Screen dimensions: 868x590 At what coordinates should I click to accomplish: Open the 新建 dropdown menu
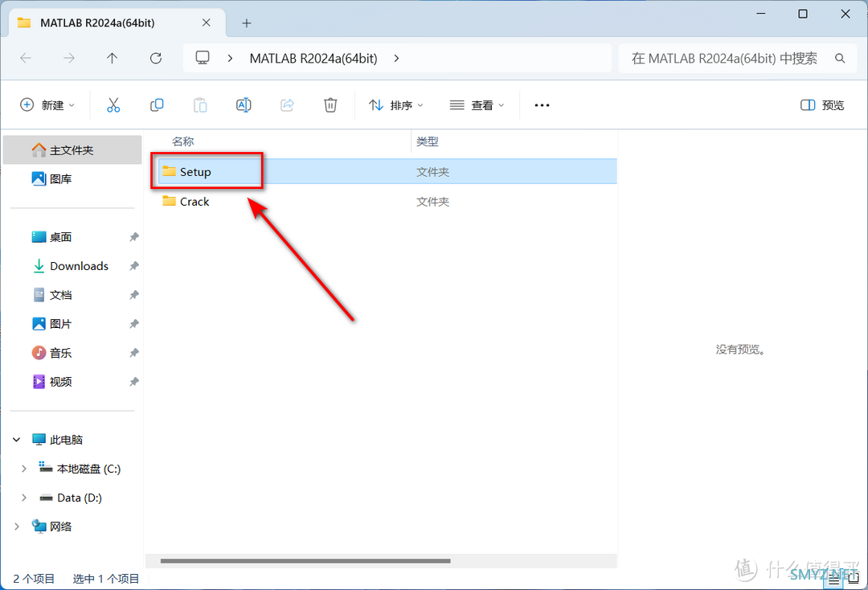click(47, 105)
